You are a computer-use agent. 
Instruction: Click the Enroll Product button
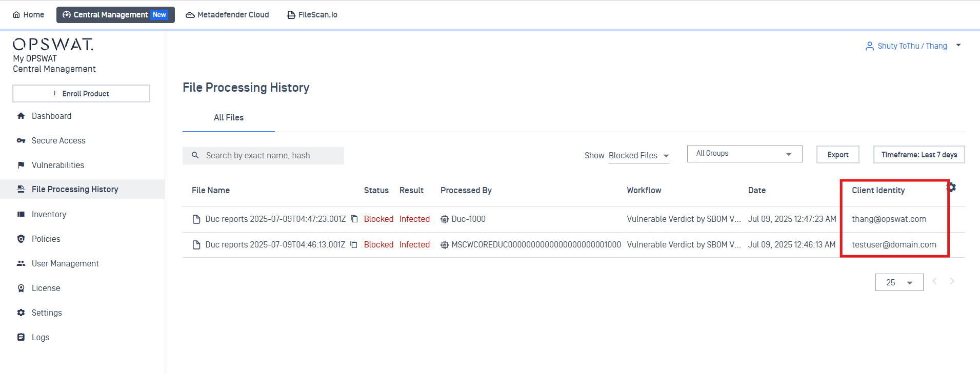pos(81,93)
